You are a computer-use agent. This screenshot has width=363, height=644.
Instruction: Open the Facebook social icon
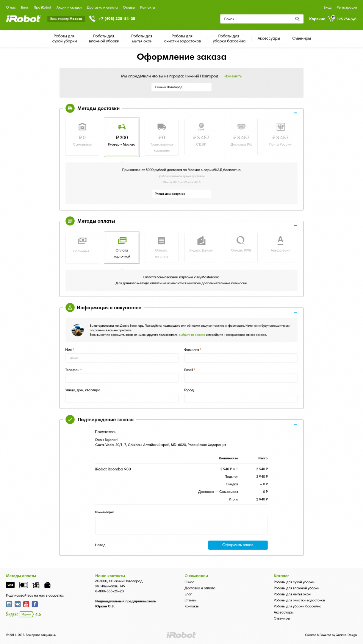point(35,604)
